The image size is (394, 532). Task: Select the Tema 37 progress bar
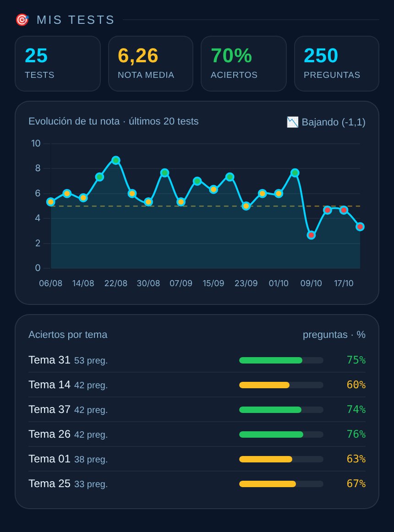pyautogui.click(x=281, y=410)
